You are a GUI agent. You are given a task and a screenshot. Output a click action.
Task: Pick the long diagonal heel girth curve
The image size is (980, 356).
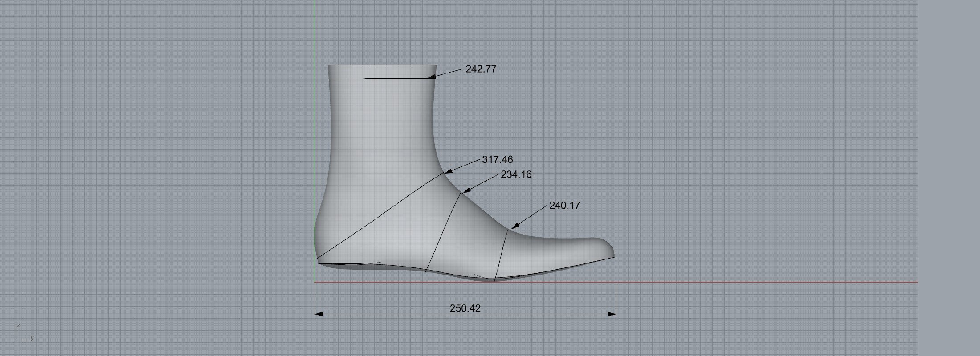(x=379, y=215)
